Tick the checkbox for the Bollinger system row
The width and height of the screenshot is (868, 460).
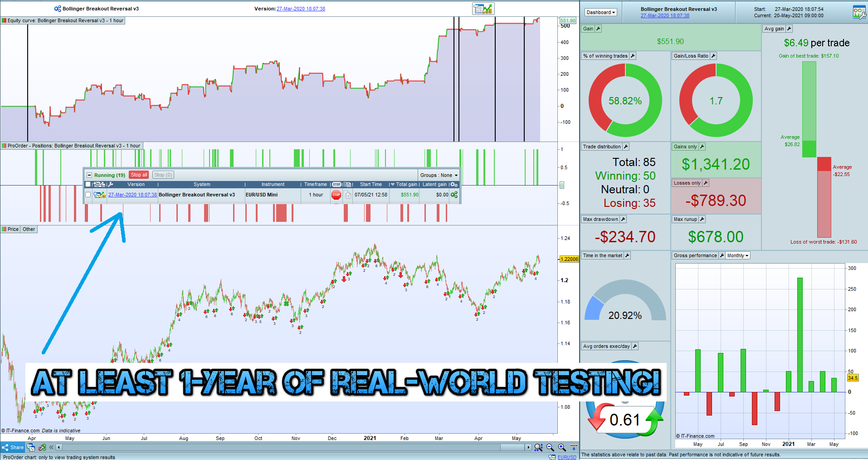88,195
